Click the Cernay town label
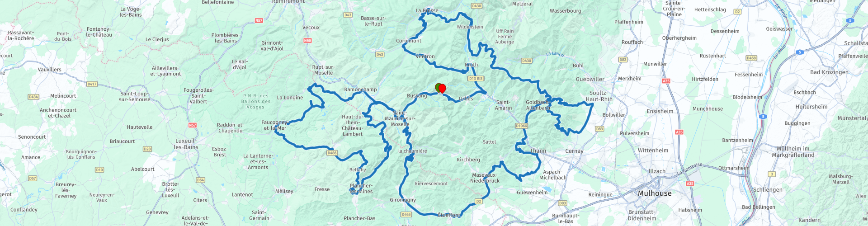868x226 pixels. [x=574, y=151]
